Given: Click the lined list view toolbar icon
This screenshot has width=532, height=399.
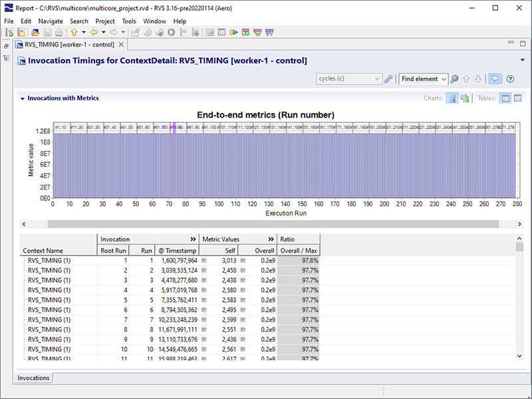Looking at the screenshot, I should (x=210, y=32).
